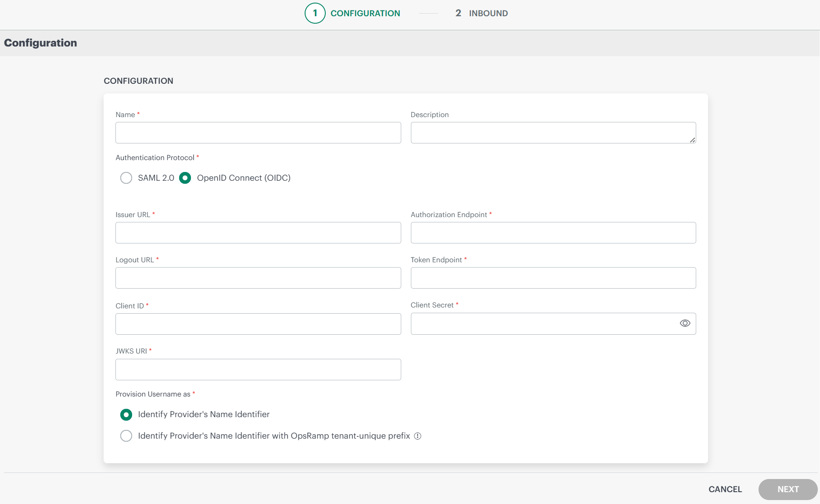Click the JWKS URI field
Viewport: 820px width, 504px height.
(258, 369)
